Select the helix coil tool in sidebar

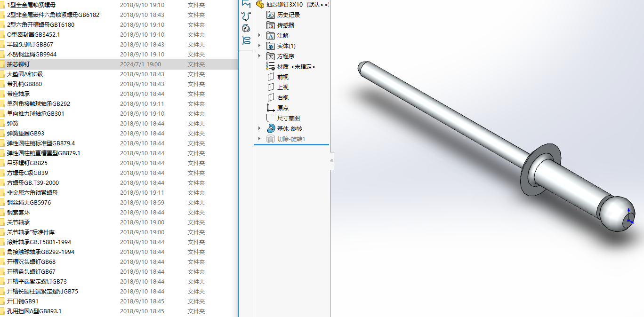click(246, 41)
